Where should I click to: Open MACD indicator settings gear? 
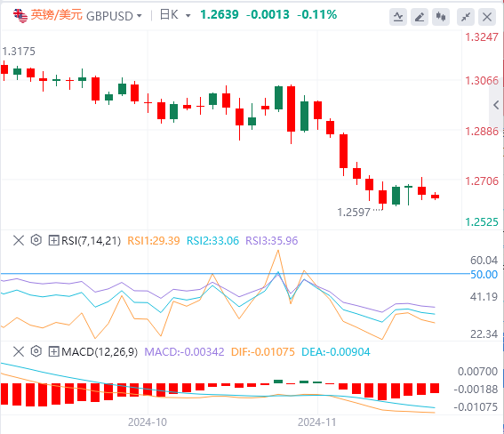[x=36, y=351]
